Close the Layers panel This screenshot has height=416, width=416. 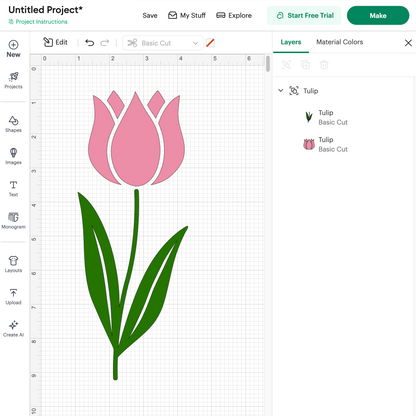[x=408, y=43]
